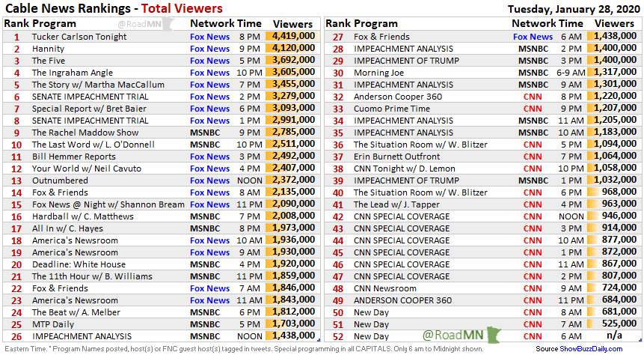Screen dimensions: 644x355
Task: Select 'Bill Hemmer Reports' program cell
Action: (x=74, y=157)
